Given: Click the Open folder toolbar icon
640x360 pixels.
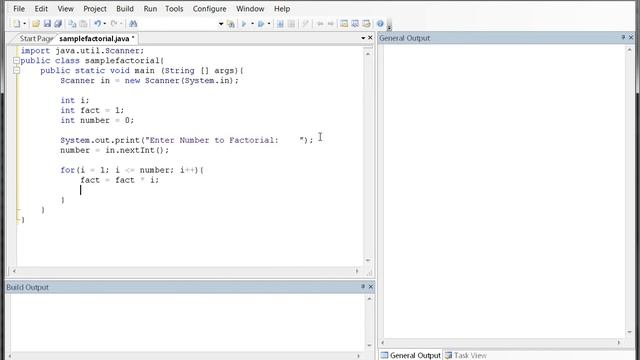Looking at the screenshot, I should point(36,24).
